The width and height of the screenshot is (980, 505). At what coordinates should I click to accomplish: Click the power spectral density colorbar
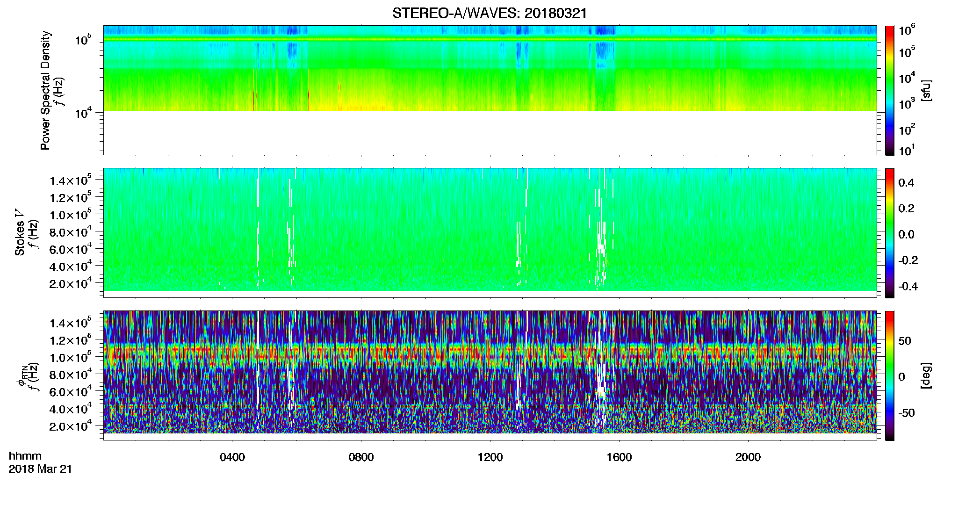click(889, 90)
